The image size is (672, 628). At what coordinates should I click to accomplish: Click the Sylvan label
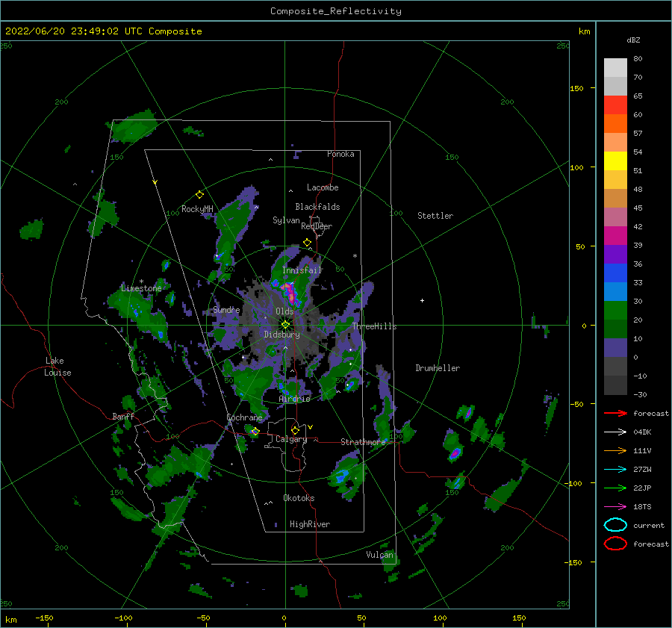(286, 220)
